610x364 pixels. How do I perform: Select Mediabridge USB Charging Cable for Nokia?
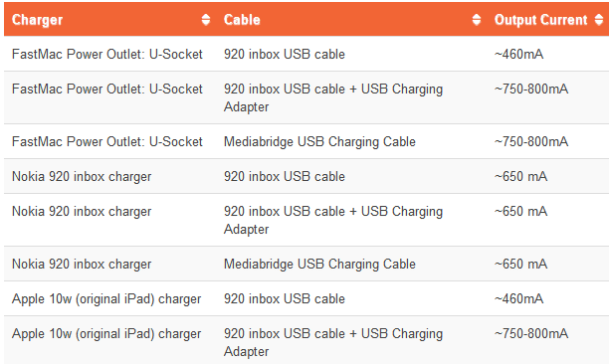coord(319,265)
